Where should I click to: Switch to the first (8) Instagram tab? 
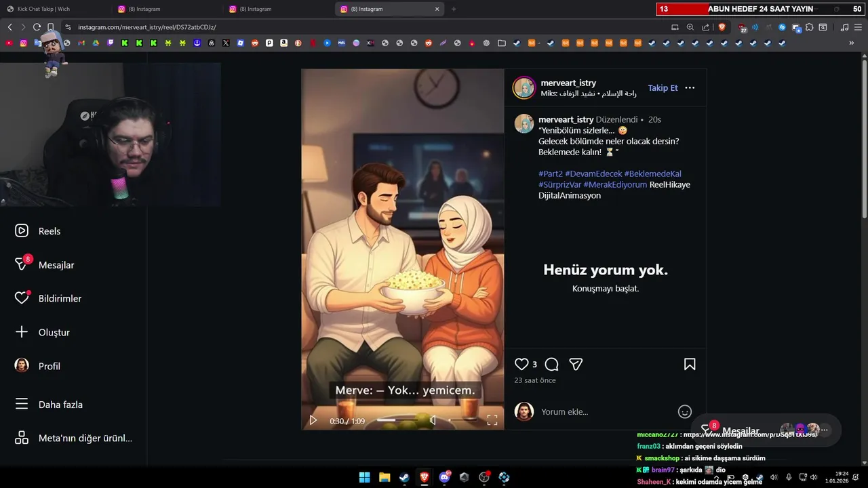167,9
